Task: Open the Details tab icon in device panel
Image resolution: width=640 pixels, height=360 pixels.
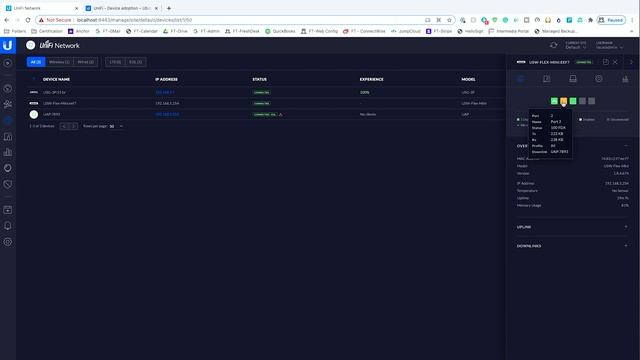Action: pyautogui.click(x=520, y=79)
